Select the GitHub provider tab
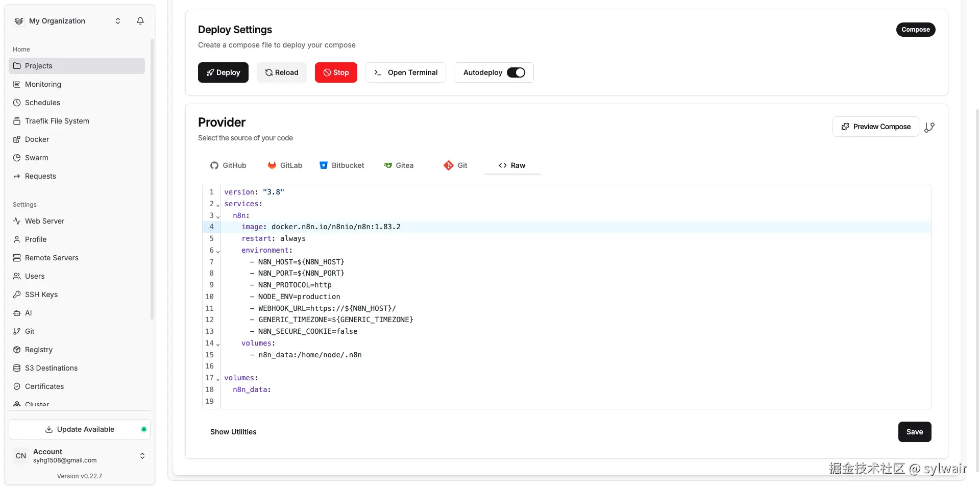 [228, 165]
